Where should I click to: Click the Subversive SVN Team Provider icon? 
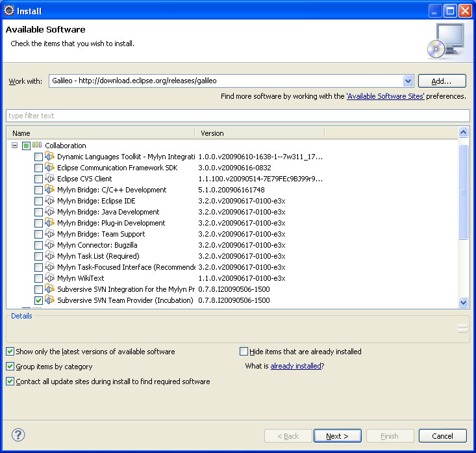click(x=49, y=300)
